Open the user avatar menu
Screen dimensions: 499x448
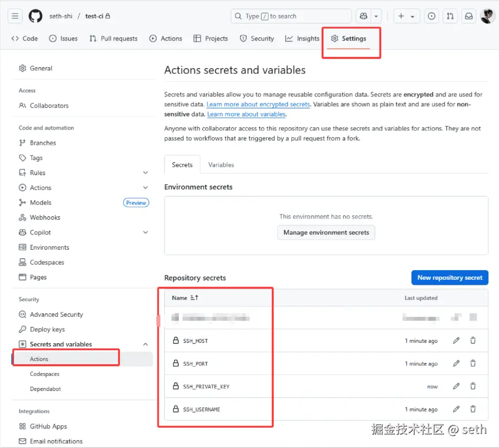[487, 16]
